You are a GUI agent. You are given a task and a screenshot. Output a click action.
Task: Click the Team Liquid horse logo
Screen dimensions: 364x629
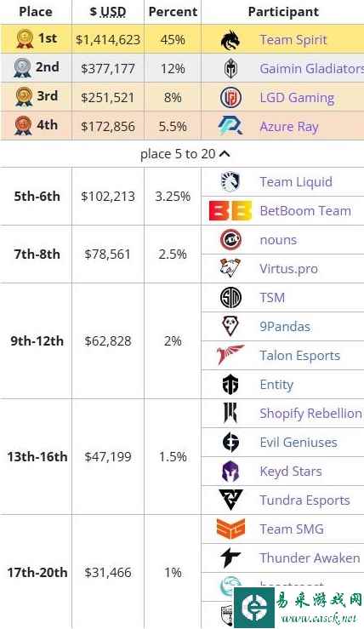[x=230, y=181]
